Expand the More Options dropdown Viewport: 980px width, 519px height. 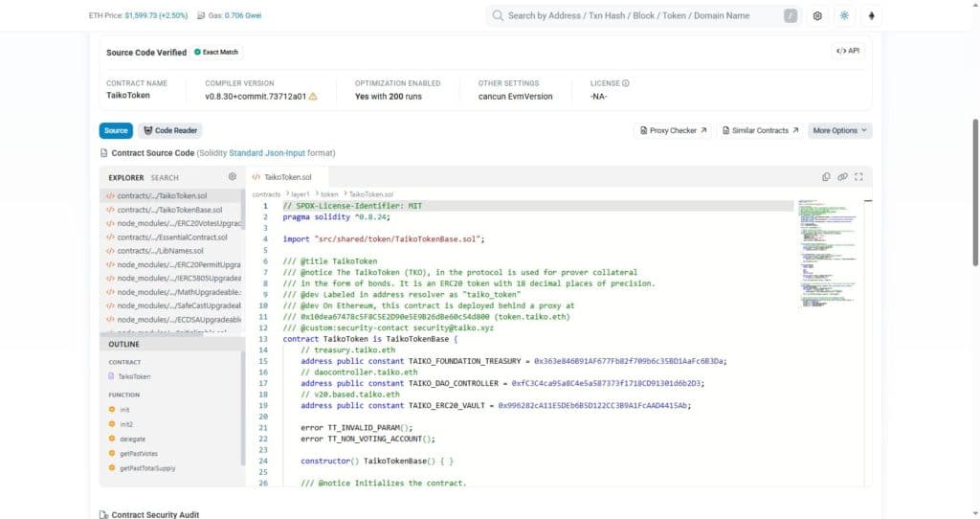click(x=839, y=130)
